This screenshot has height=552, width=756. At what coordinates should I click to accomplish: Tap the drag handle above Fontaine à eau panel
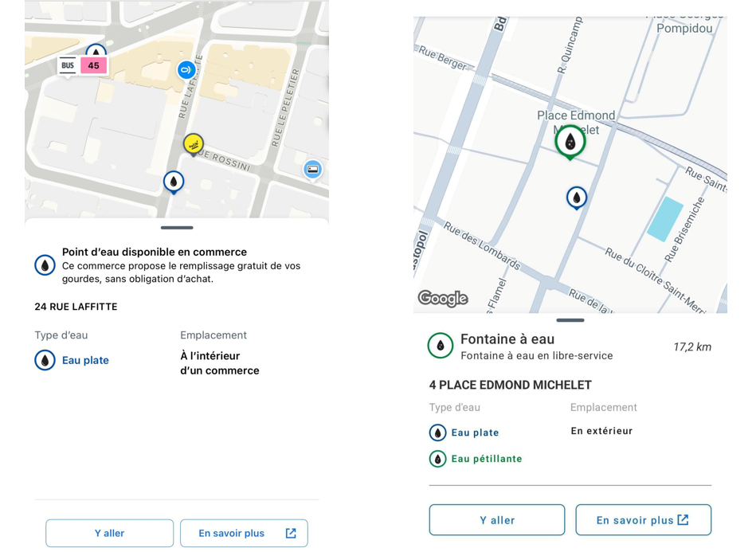pyautogui.click(x=570, y=320)
